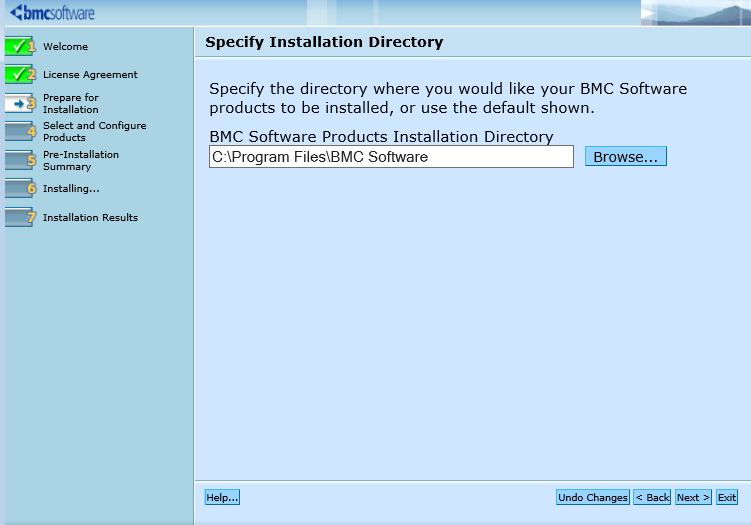
Task: Click Undo Changes button
Action: (593, 497)
